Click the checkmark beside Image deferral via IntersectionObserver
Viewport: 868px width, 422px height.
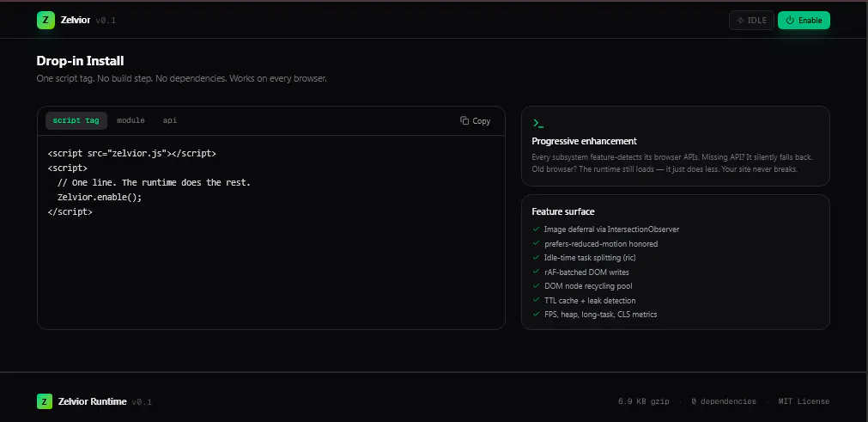[x=536, y=229]
